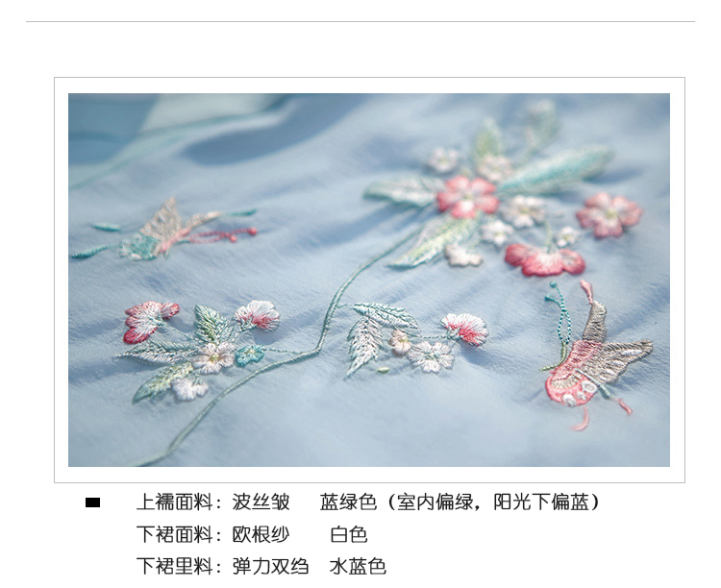The width and height of the screenshot is (721, 588).
Task: Click the 下裙里料 label
Action: (x=174, y=567)
